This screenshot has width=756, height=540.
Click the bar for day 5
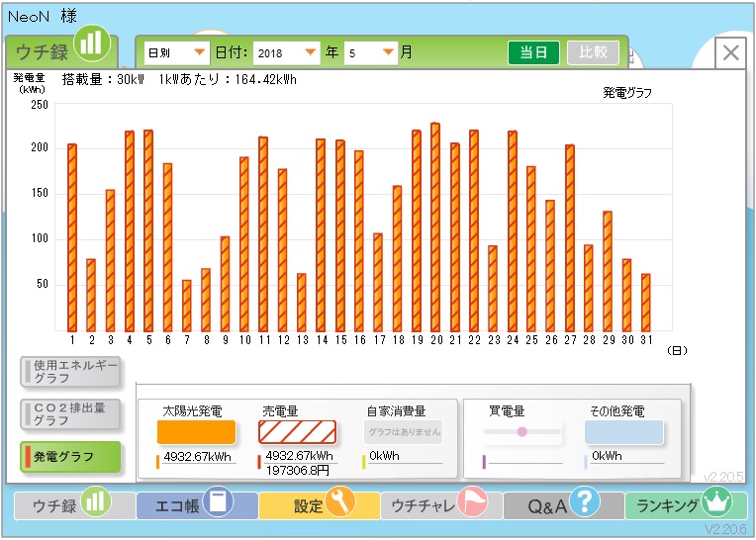148,230
